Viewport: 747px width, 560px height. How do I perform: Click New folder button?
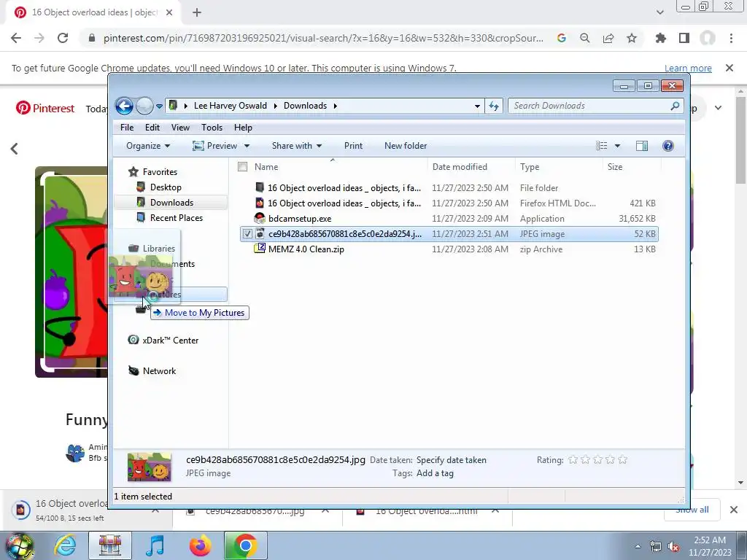click(x=406, y=146)
